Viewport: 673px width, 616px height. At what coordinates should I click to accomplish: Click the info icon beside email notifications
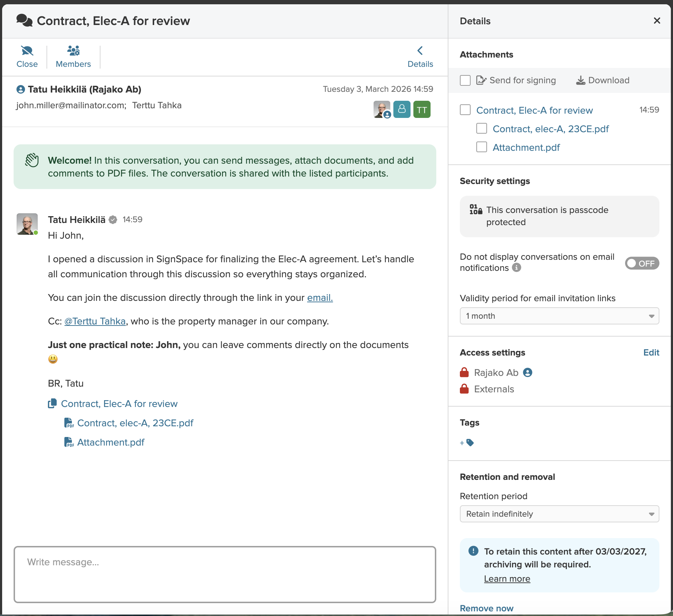516,268
